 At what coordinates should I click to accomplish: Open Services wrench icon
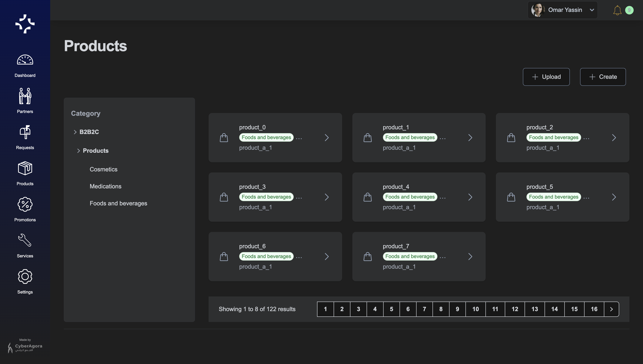click(x=25, y=240)
